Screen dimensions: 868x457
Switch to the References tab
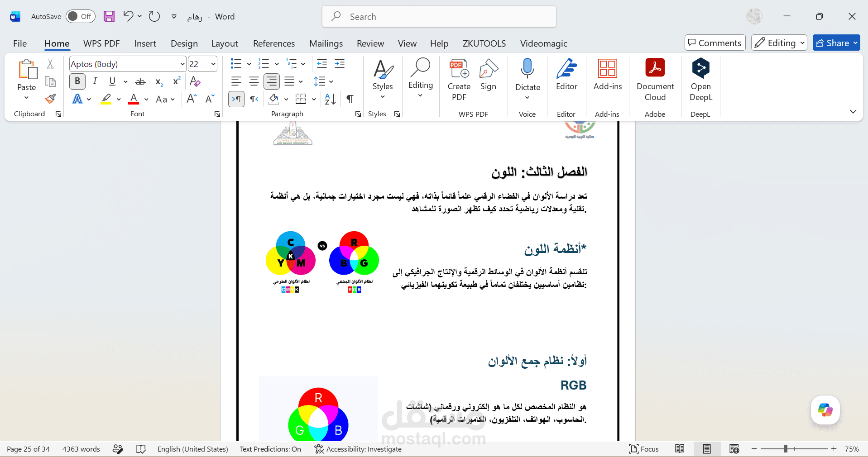coord(274,43)
